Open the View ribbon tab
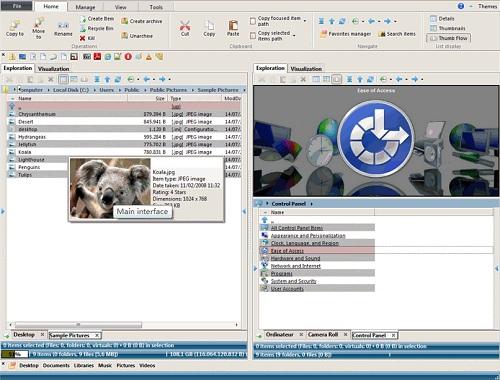This screenshot has width=500, height=380. coord(120,7)
